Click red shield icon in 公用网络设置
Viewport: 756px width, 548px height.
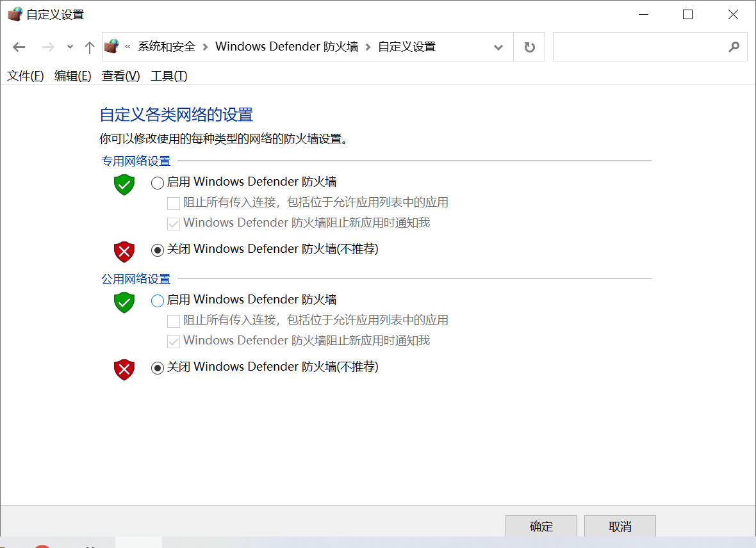pyautogui.click(x=124, y=369)
